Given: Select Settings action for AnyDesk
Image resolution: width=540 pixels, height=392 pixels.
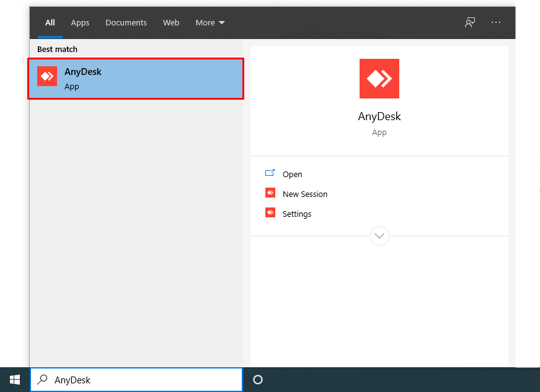Looking at the screenshot, I should point(297,214).
